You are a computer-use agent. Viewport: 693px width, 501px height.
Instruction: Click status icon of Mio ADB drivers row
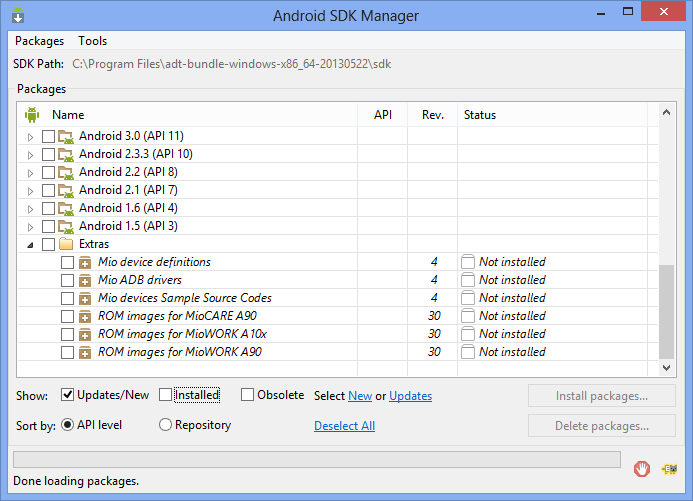coord(468,280)
